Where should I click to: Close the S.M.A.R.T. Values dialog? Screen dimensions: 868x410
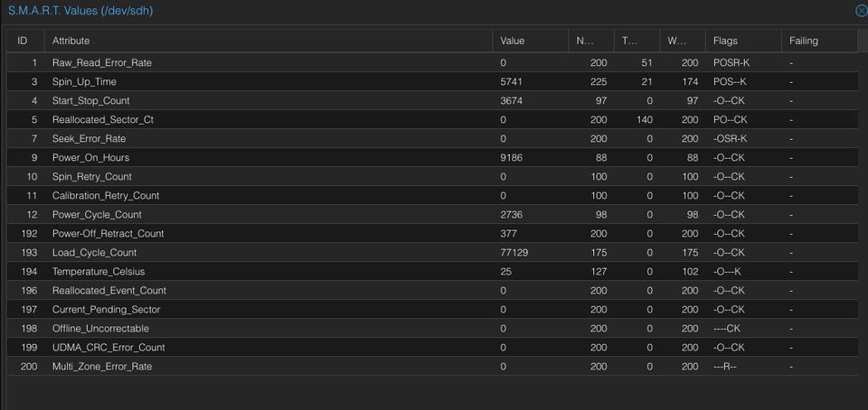pos(862,11)
